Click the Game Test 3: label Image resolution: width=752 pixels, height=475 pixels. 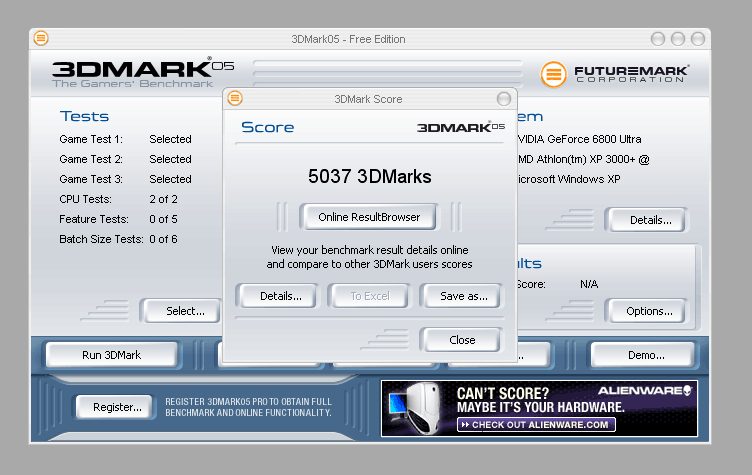pos(91,179)
